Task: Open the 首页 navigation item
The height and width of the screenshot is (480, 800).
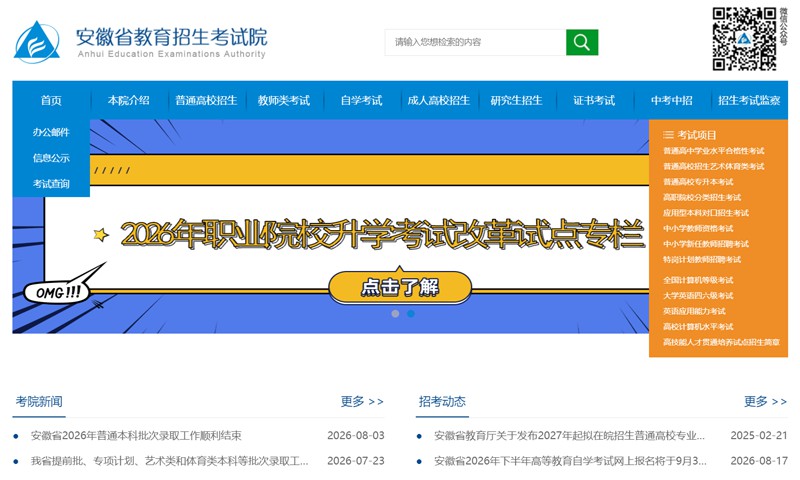Action: pyautogui.click(x=51, y=100)
